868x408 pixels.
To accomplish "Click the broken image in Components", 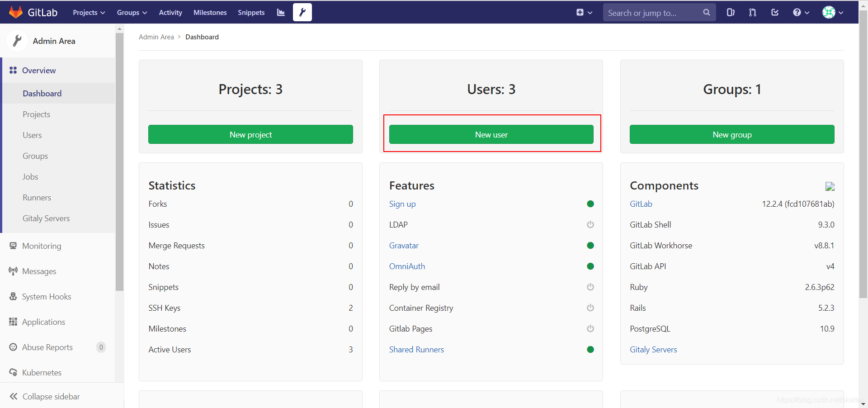I will tap(830, 186).
